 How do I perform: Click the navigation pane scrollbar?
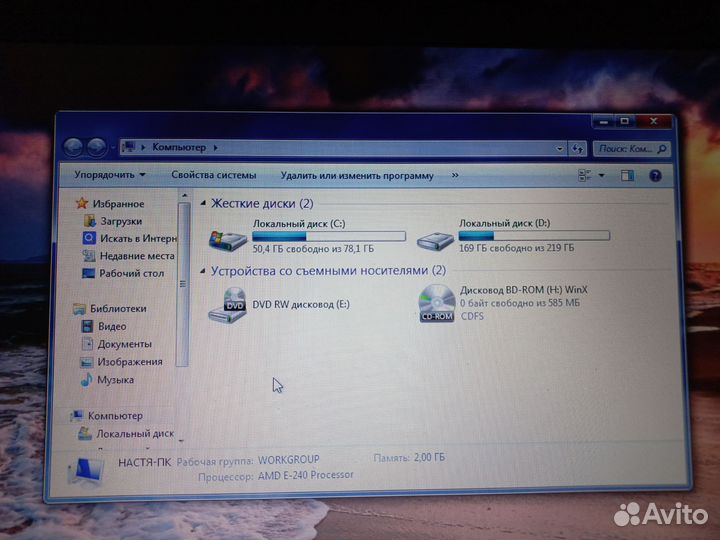point(183,284)
